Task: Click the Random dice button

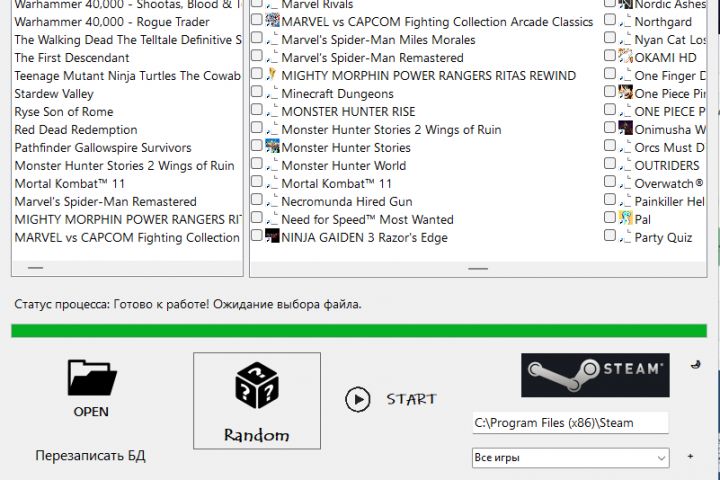Action: pyautogui.click(x=257, y=401)
